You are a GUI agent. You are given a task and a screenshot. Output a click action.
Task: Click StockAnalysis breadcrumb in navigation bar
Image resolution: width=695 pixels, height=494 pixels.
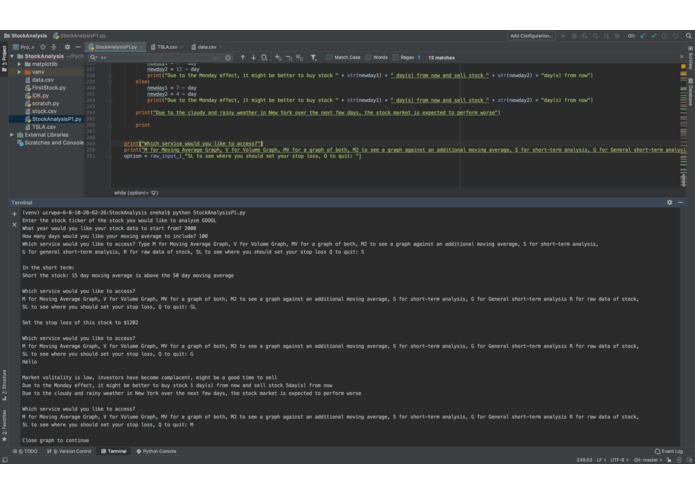click(25, 36)
